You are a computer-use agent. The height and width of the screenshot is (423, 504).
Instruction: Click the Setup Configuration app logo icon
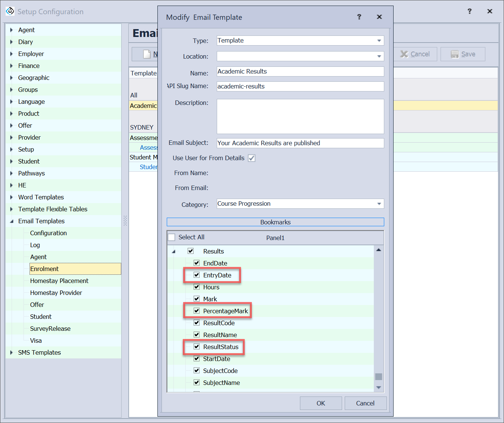pyautogui.click(x=10, y=11)
